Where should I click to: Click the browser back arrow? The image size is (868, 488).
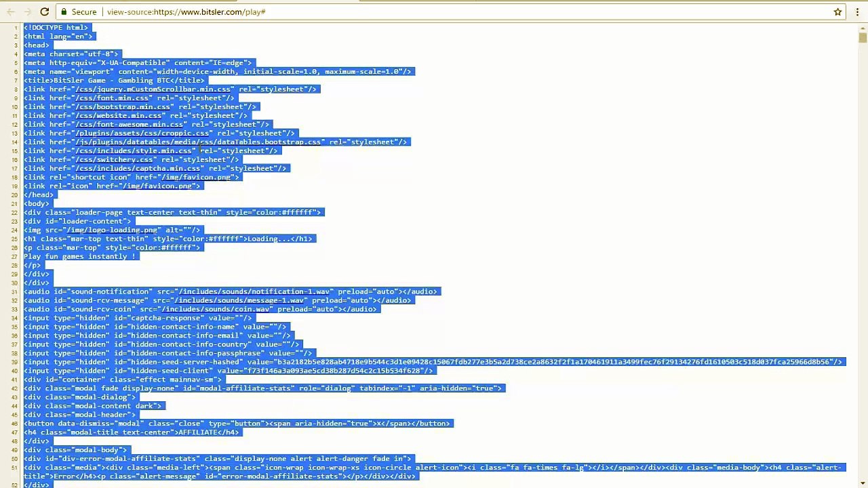(x=11, y=12)
